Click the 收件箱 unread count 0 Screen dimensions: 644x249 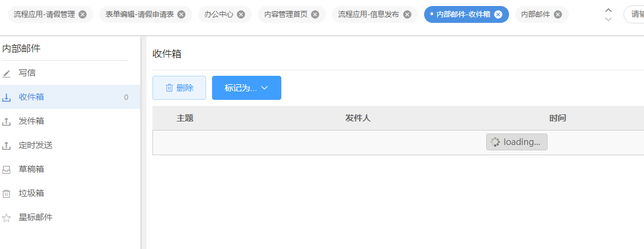tap(126, 97)
